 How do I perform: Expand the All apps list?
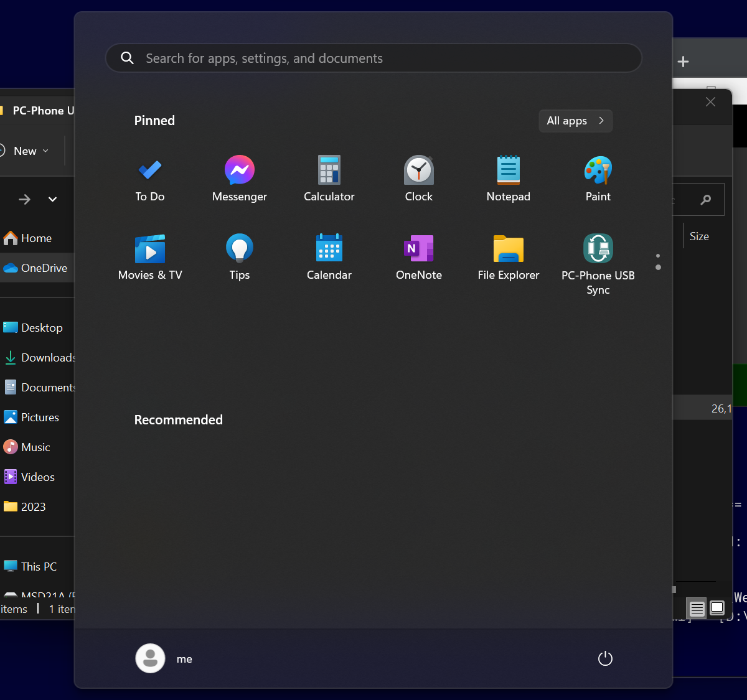575,121
